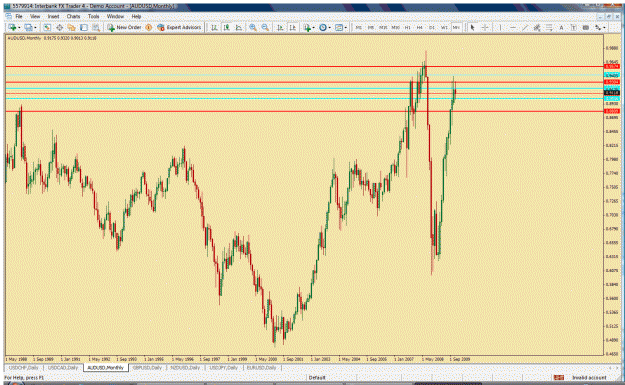Open the Insert menu
Image resolution: width=625 pixels, height=385 pixels.
53,16
